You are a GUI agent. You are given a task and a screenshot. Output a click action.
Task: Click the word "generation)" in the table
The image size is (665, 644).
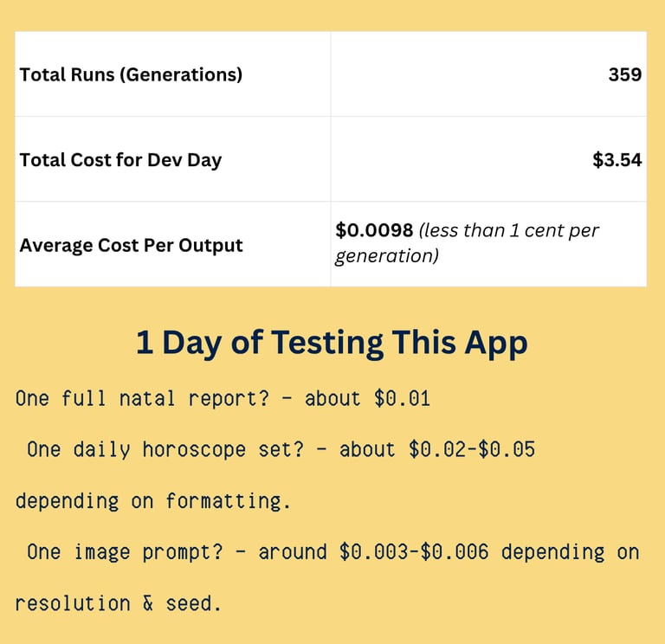pos(386,257)
